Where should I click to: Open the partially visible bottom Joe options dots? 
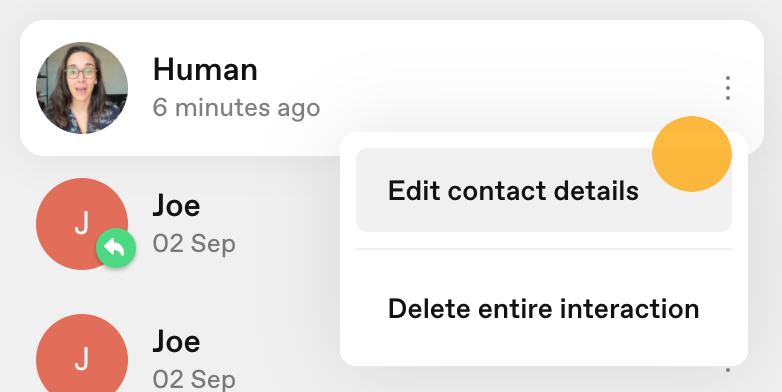728,370
